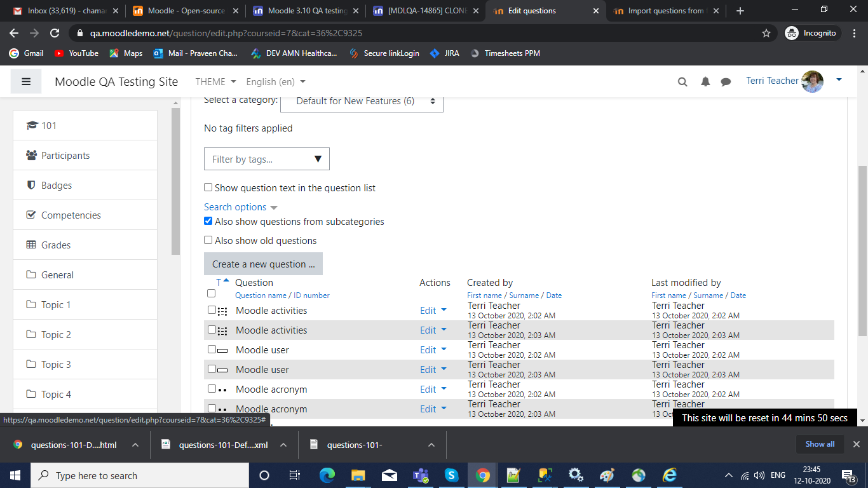Select Moodle acronym question created 2:02 AM
The image size is (868, 488).
pos(212,389)
